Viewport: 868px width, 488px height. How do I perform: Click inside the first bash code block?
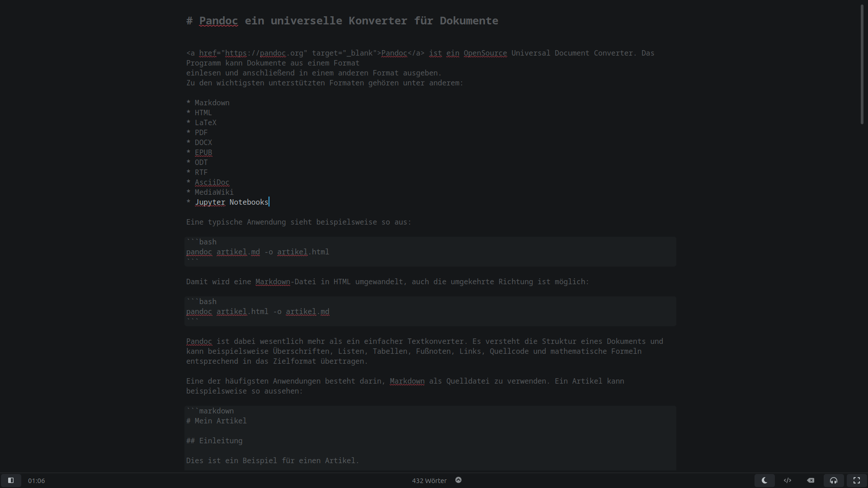430,252
